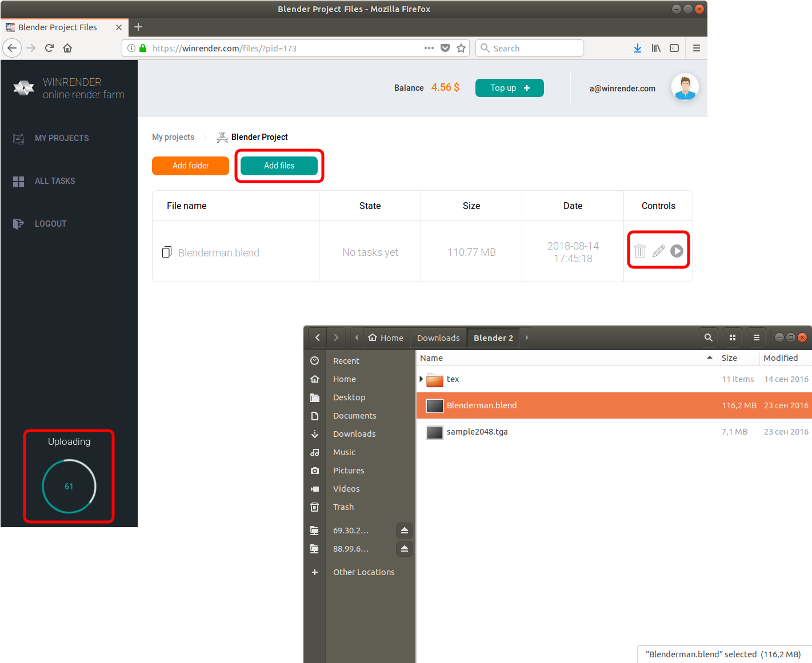Click the uploading progress circle

coord(69,487)
